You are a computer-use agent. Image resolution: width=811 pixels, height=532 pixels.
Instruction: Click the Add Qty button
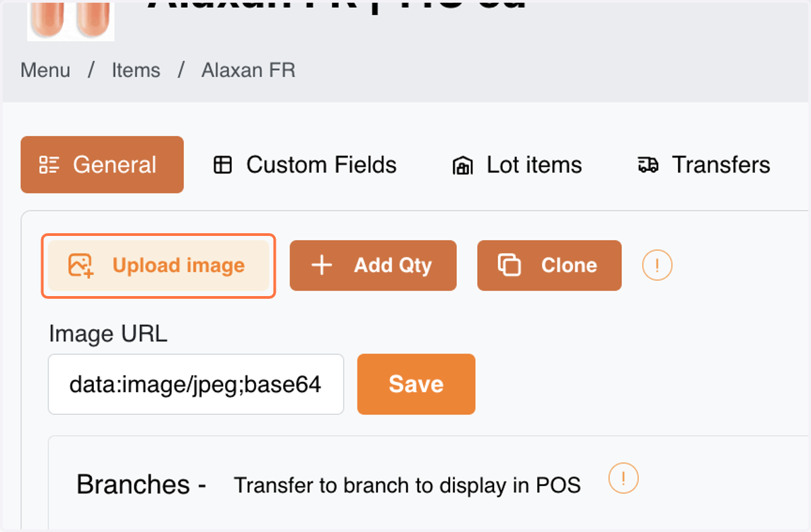tap(373, 266)
